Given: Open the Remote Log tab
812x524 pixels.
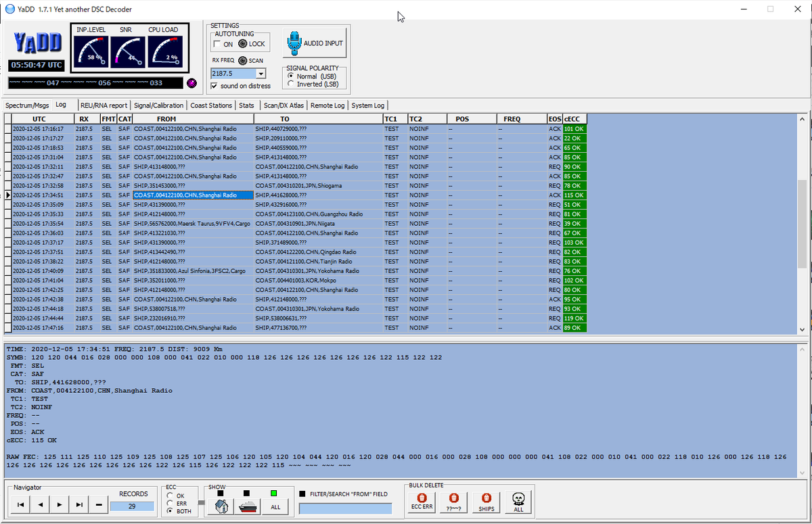Looking at the screenshot, I should [328, 105].
